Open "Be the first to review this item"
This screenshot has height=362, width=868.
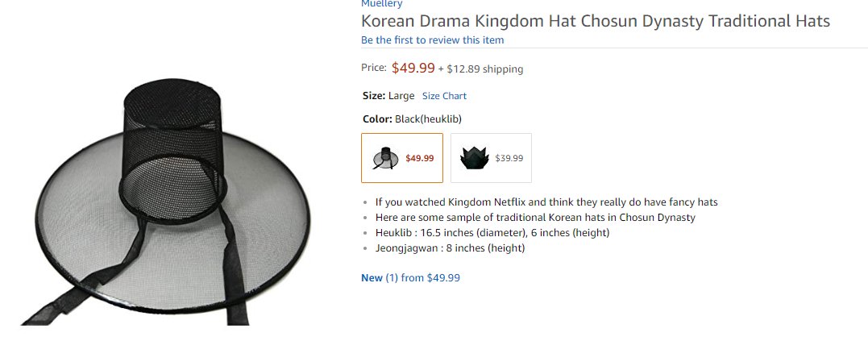click(432, 40)
